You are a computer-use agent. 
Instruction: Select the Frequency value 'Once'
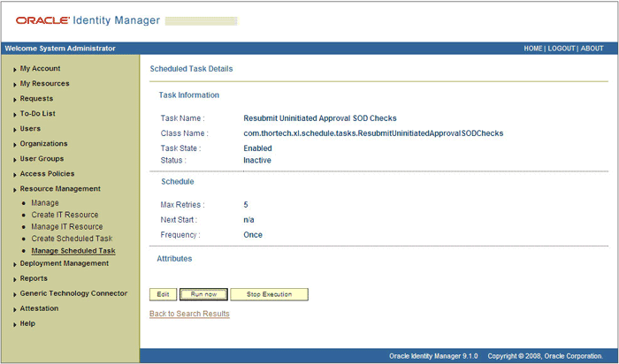click(253, 235)
